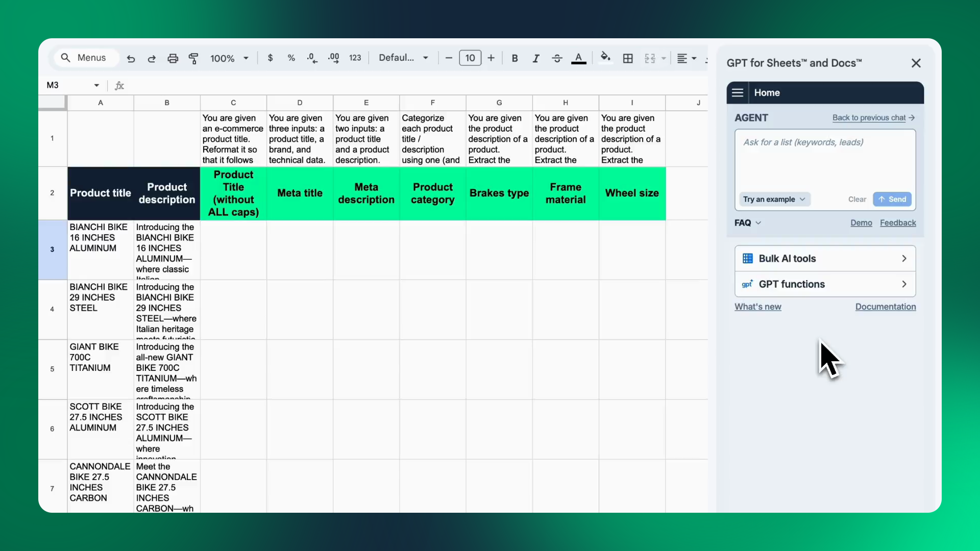Open the fill color bucket picker
The width and height of the screenshot is (980, 551).
coord(605,57)
